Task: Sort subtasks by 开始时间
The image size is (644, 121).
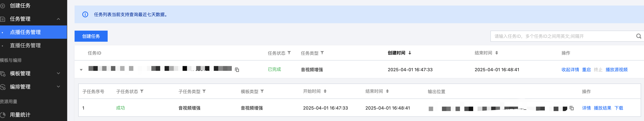Action: coord(325,91)
